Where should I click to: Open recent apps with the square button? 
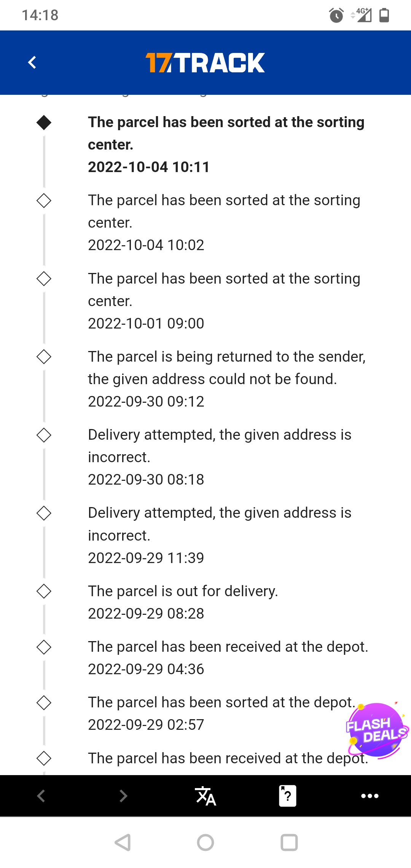pyautogui.click(x=289, y=842)
